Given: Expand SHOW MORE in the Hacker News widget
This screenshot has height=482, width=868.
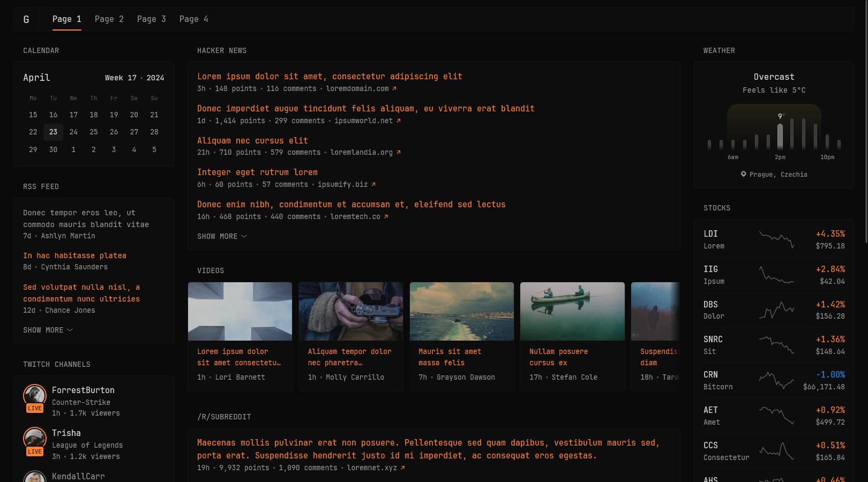Looking at the screenshot, I should tap(217, 236).
